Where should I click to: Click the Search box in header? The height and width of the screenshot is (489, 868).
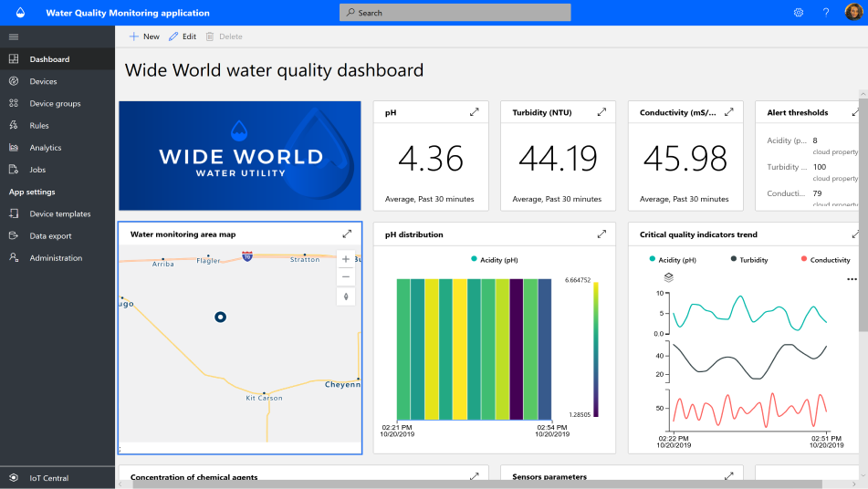click(x=455, y=13)
